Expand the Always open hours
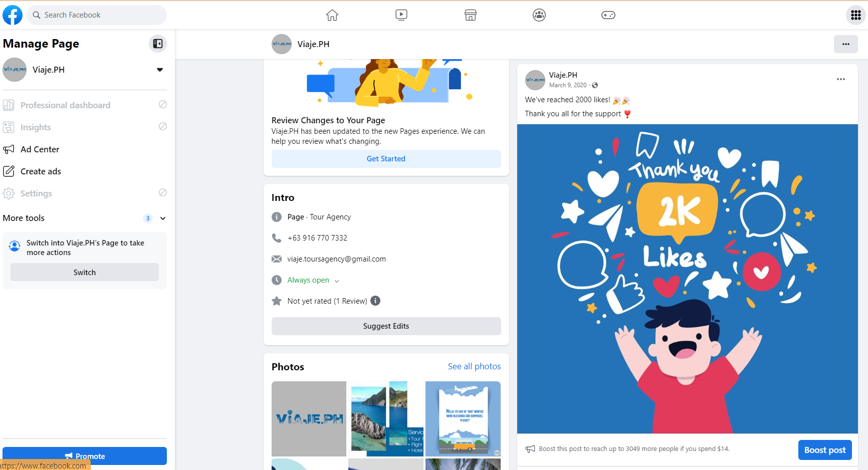The image size is (868, 470). [337, 281]
